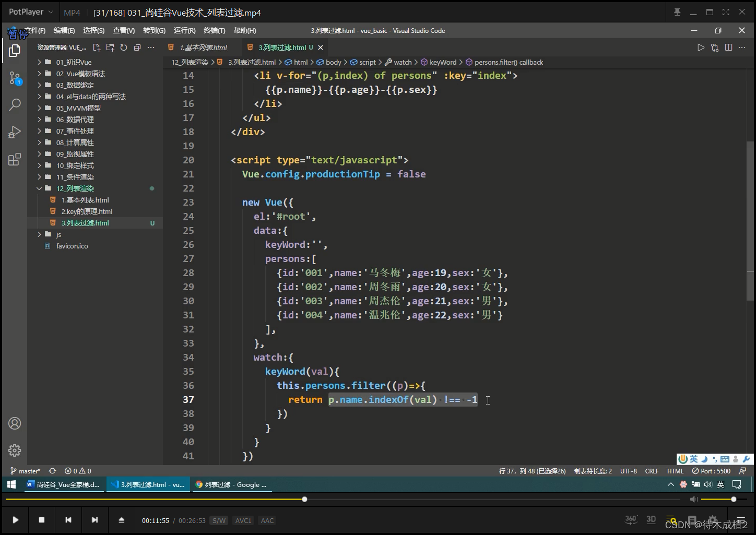
Task: Open the Manage gear in the activity bar
Action: [15, 450]
